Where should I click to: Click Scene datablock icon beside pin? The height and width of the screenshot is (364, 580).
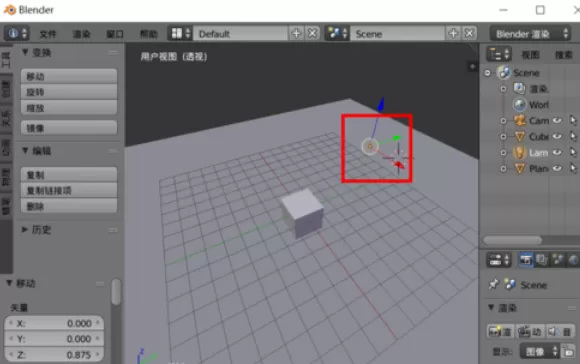tap(510, 284)
